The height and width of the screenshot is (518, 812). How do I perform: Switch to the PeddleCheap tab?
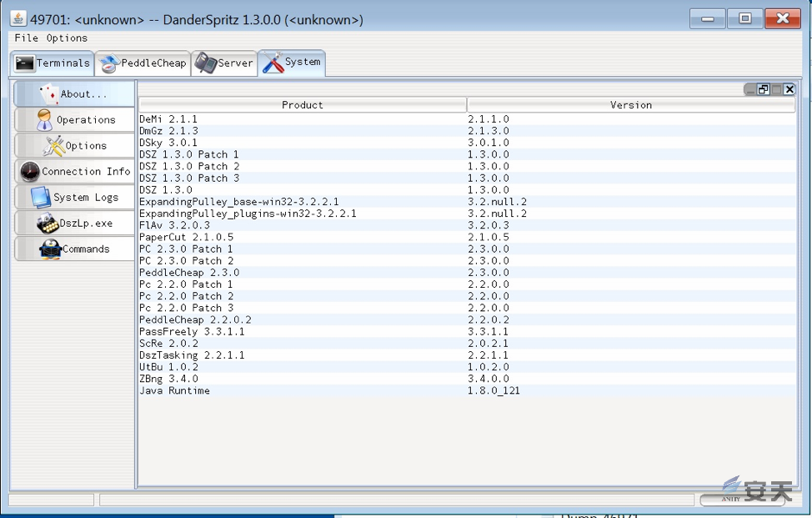tap(143, 63)
